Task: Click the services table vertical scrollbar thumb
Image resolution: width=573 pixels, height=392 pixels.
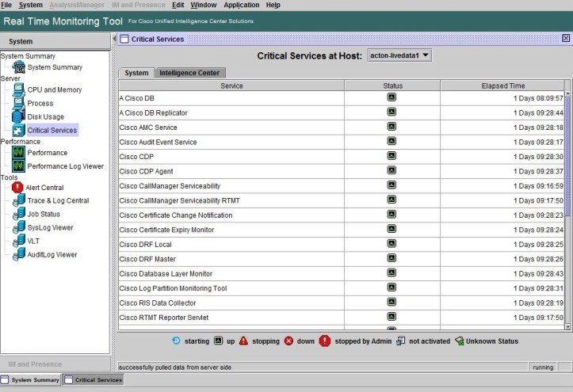Action: click(x=567, y=156)
